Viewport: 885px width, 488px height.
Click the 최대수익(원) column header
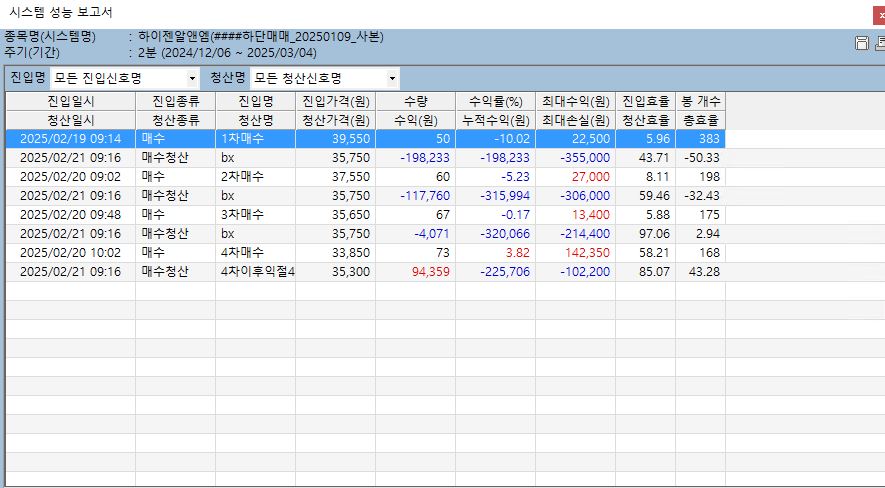tap(575, 102)
